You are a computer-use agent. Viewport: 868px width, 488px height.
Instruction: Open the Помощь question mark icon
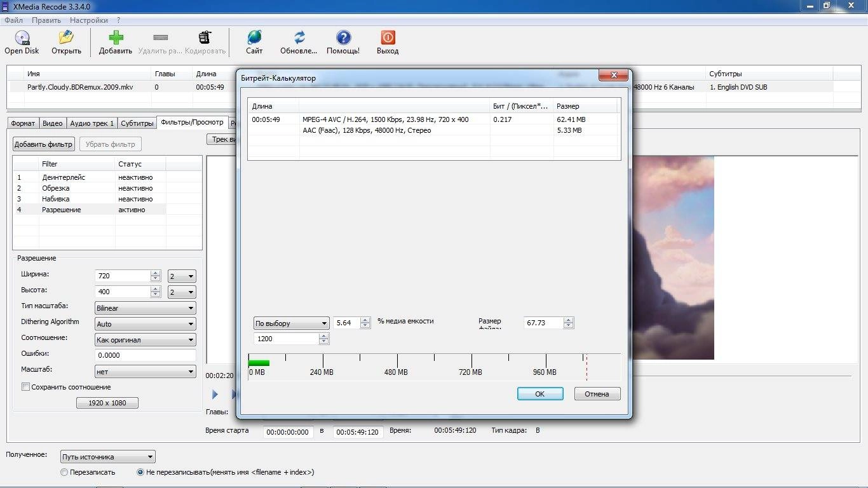[x=343, y=37]
